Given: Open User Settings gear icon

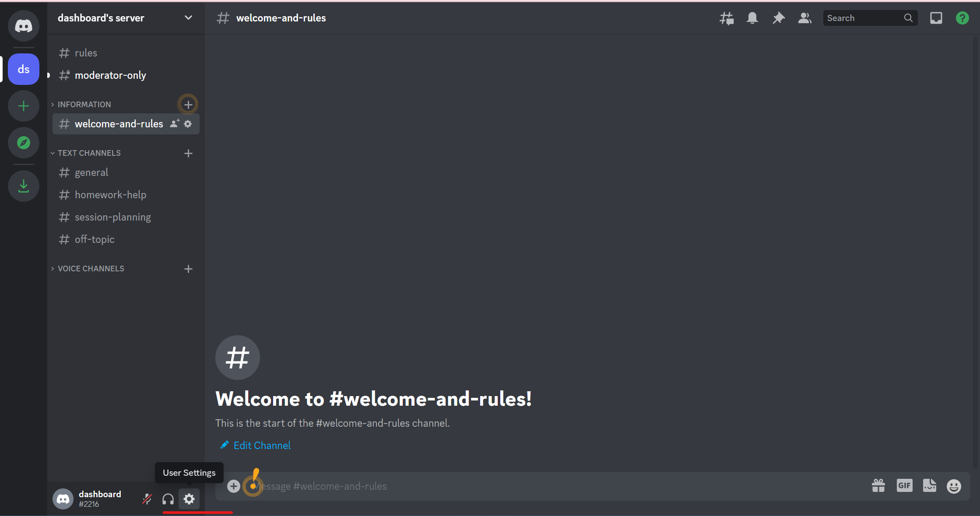Looking at the screenshot, I should click(189, 498).
